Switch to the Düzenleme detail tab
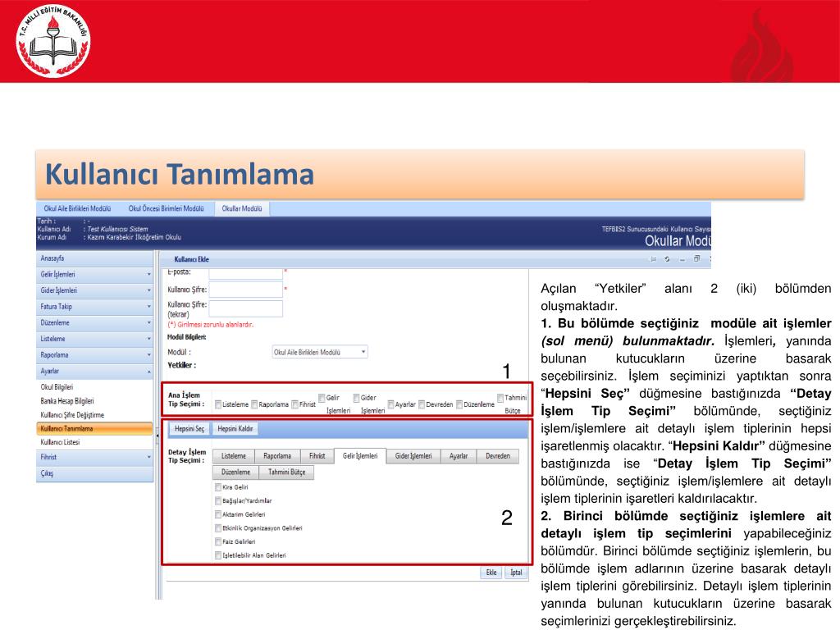This screenshot has height=630, width=840. click(x=236, y=472)
